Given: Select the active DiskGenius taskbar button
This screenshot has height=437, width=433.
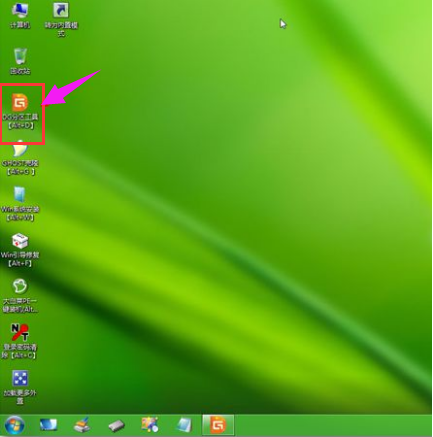Looking at the screenshot, I should click(x=218, y=425).
